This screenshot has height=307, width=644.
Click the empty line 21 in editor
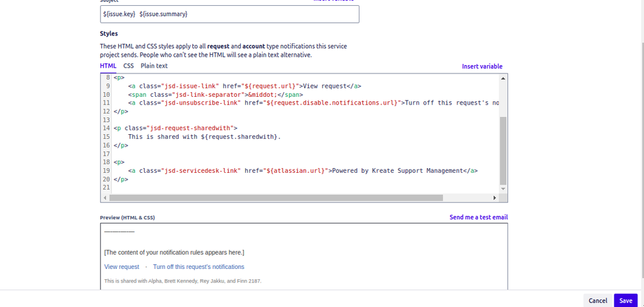(x=304, y=188)
